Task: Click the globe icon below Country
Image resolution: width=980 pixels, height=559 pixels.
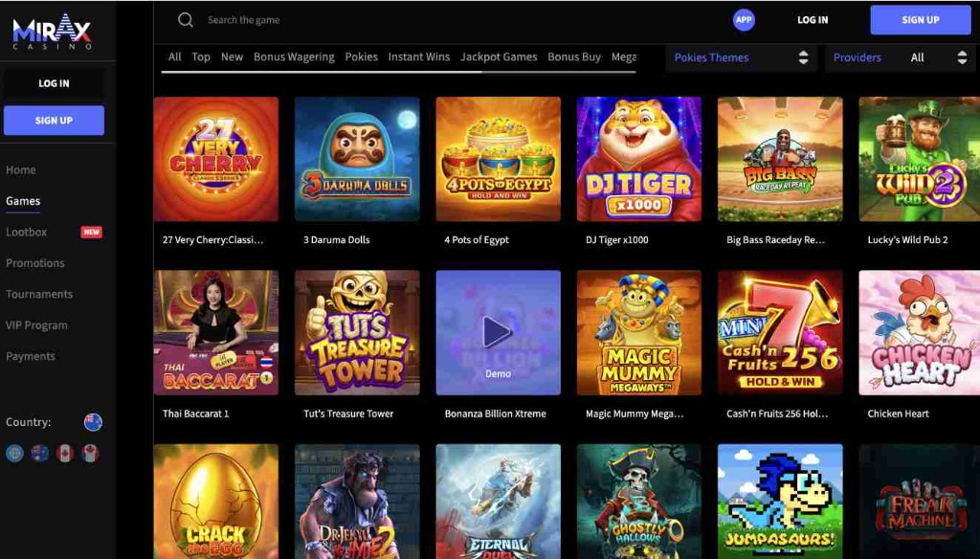Action: click(x=15, y=452)
